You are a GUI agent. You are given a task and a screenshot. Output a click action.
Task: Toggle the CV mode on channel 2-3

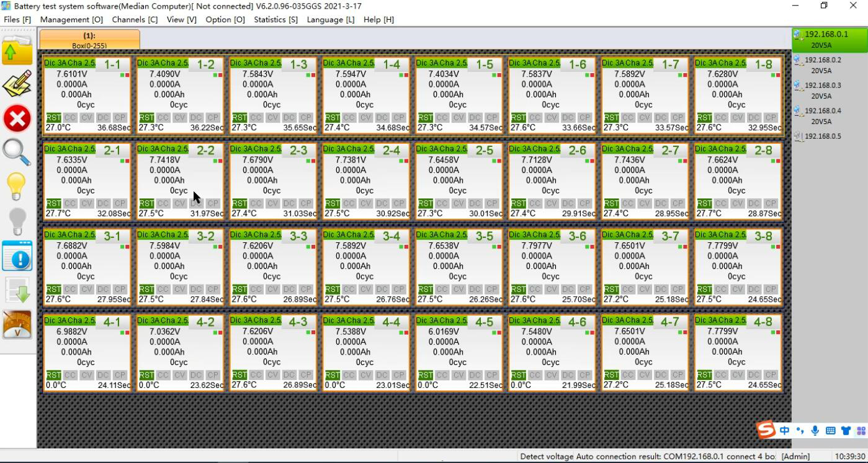[x=273, y=203]
